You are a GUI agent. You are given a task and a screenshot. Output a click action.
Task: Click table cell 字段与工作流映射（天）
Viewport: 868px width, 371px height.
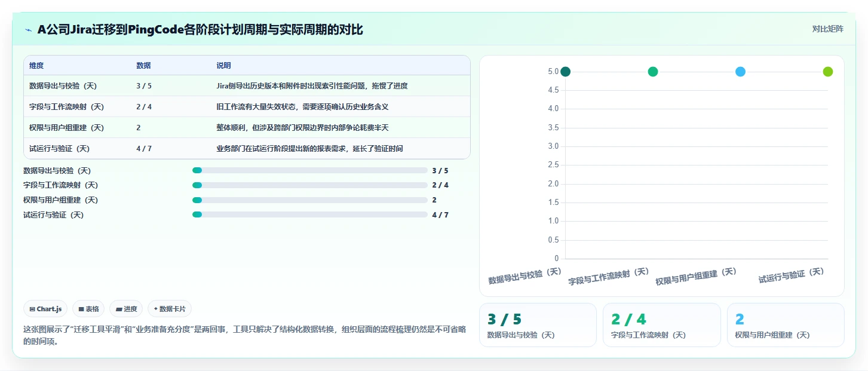67,107
